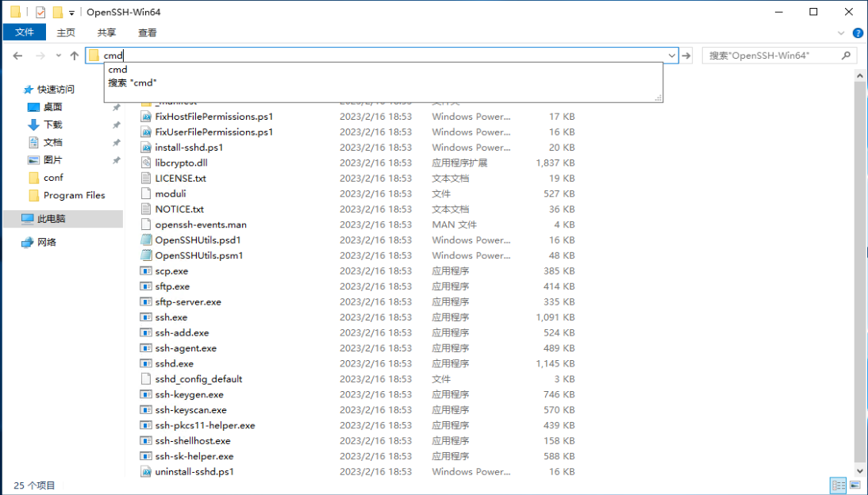
Task: Select the file name ssh-add.exe
Action: 182,332
